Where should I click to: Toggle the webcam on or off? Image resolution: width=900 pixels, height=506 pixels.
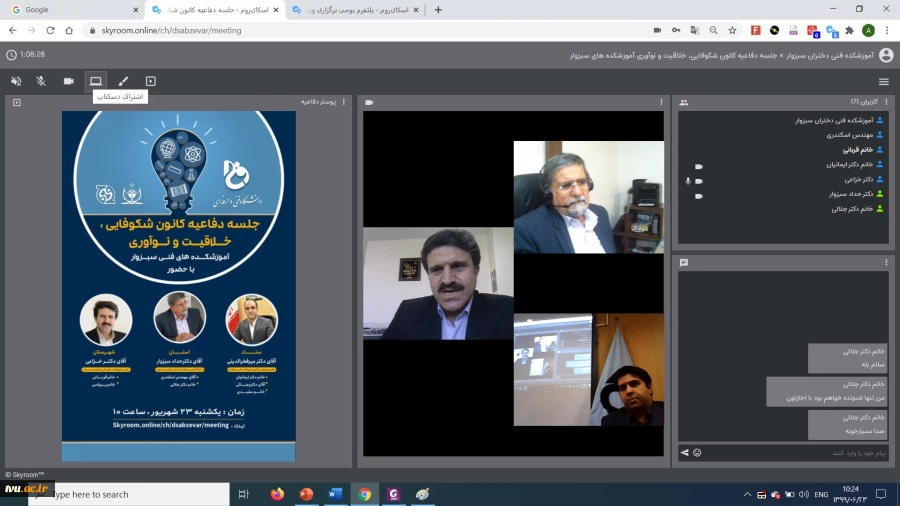[x=69, y=81]
